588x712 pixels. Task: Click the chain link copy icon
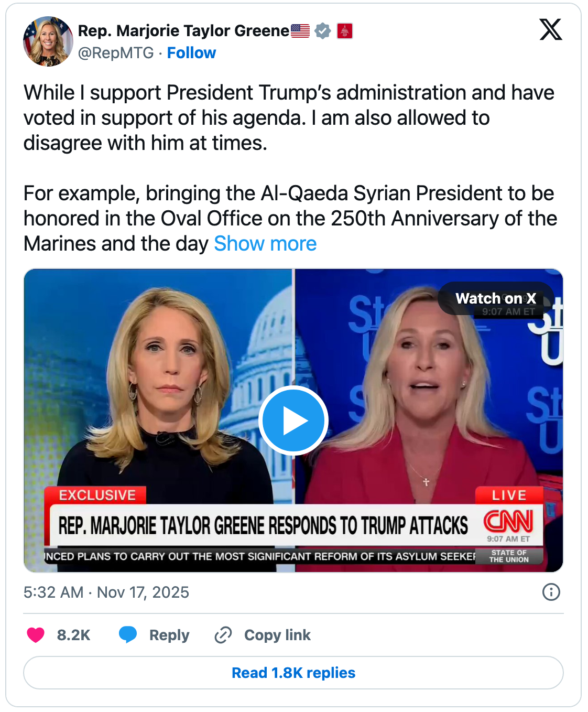pyautogui.click(x=223, y=635)
